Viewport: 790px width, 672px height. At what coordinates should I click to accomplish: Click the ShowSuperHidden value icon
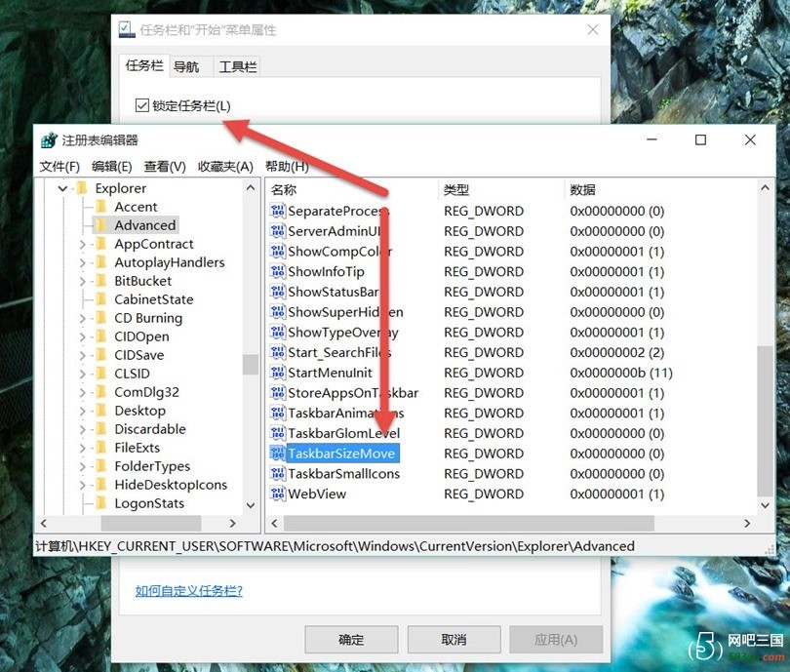(278, 312)
